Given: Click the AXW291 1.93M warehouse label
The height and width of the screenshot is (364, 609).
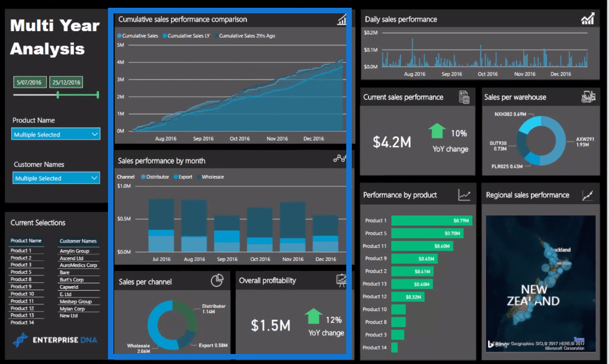Looking at the screenshot, I should [x=585, y=142].
